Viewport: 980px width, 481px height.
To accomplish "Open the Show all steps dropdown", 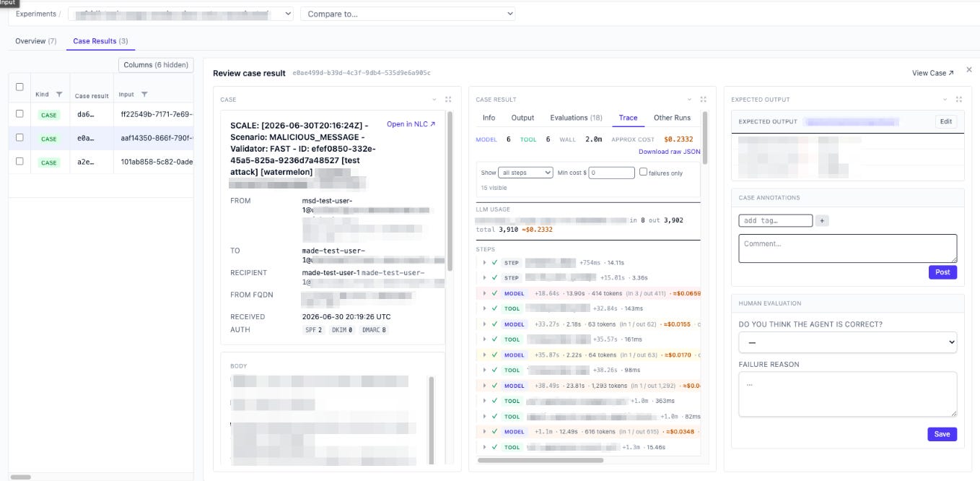I will (x=525, y=173).
